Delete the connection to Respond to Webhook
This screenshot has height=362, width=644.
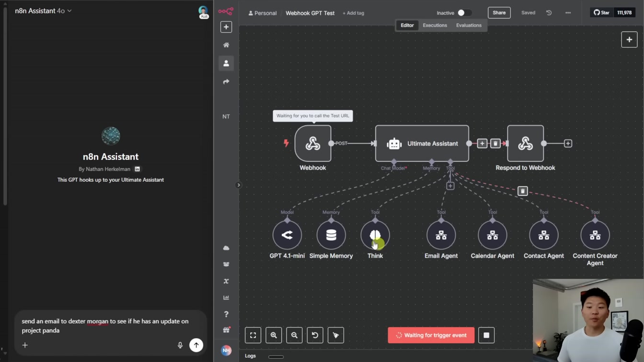click(495, 143)
